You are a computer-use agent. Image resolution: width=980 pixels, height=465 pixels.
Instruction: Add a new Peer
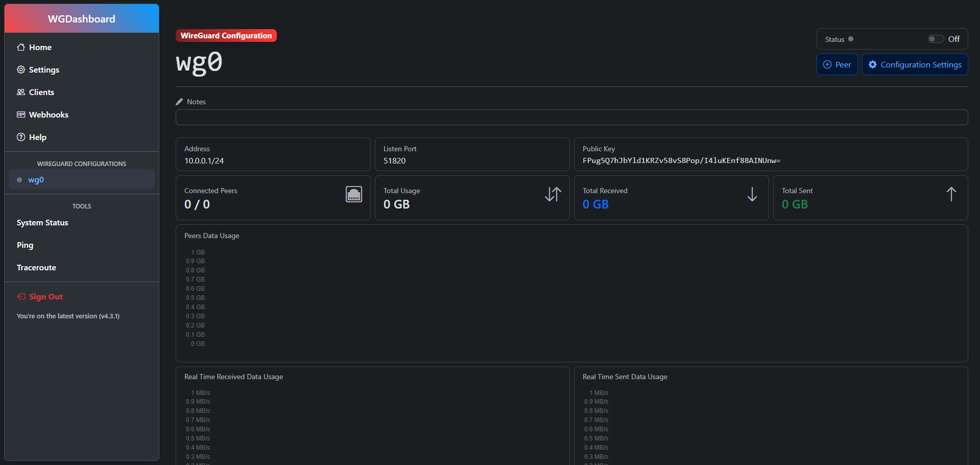point(837,64)
